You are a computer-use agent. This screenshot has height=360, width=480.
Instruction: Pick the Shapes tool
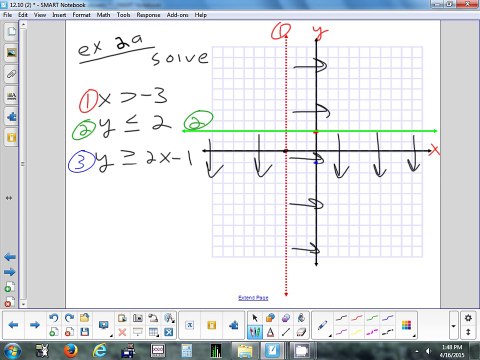coord(270,318)
